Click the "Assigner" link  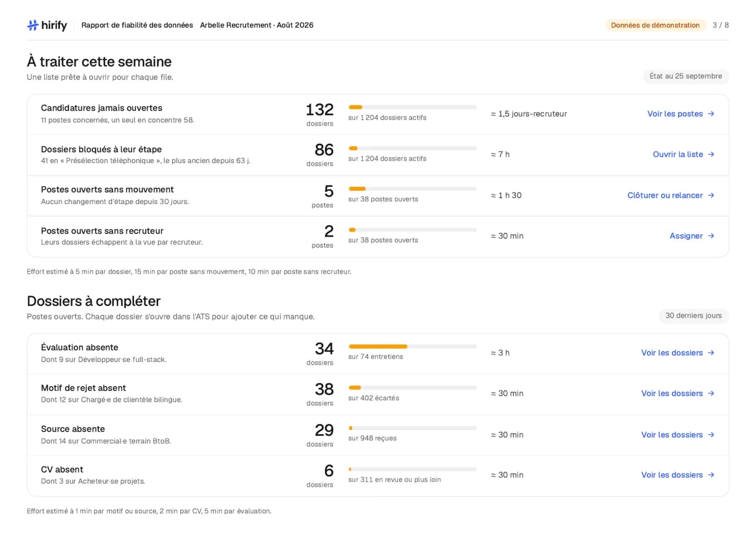(692, 236)
